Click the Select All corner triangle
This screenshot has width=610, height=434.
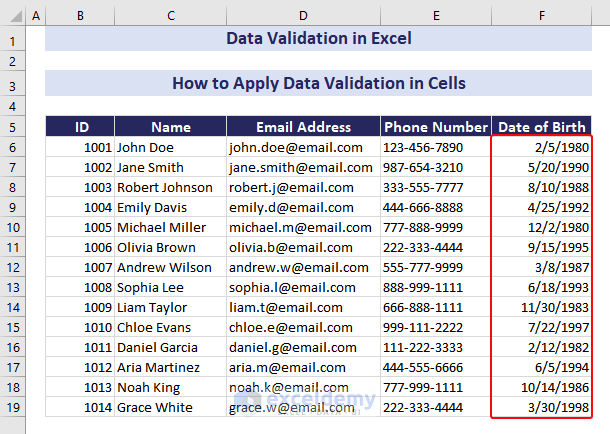tap(12, 16)
